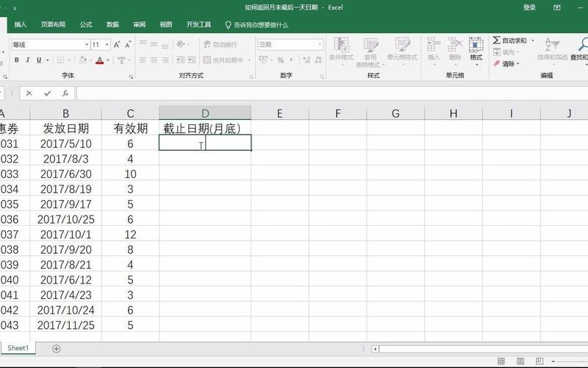Screen dimensions: 588x368
Task: Open the Formulas (公式) tab
Action: [86, 24]
